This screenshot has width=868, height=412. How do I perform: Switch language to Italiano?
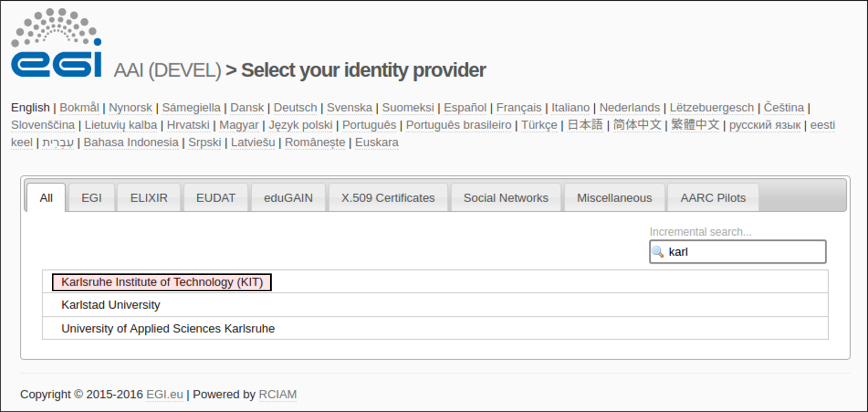[x=571, y=108]
